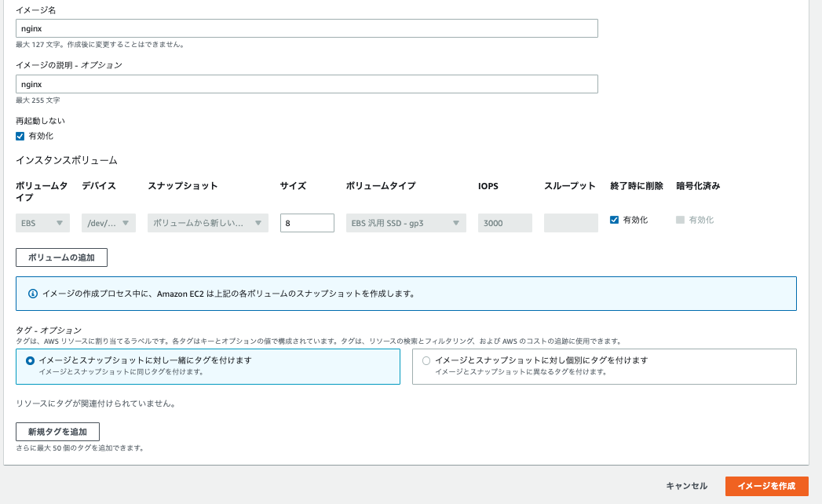Open the EBS volume type dropdown
Screen dimensions: 822x504
pos(42,222)
